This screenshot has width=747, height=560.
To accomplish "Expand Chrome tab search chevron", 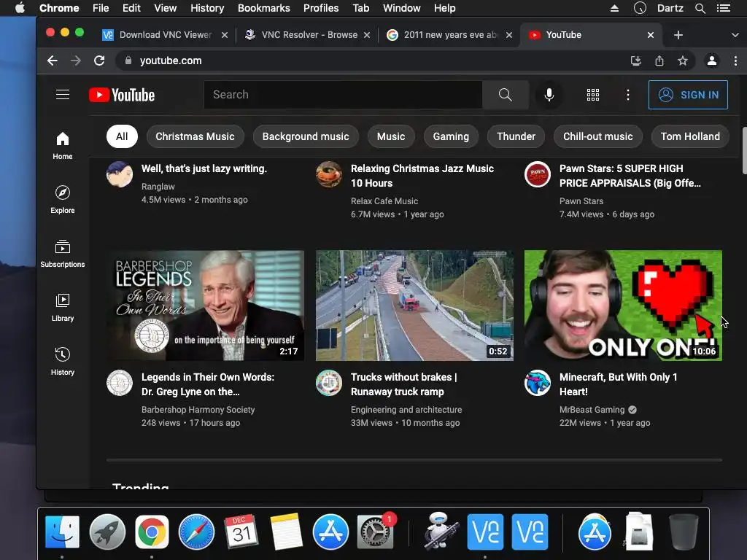I will coord(735,35).
